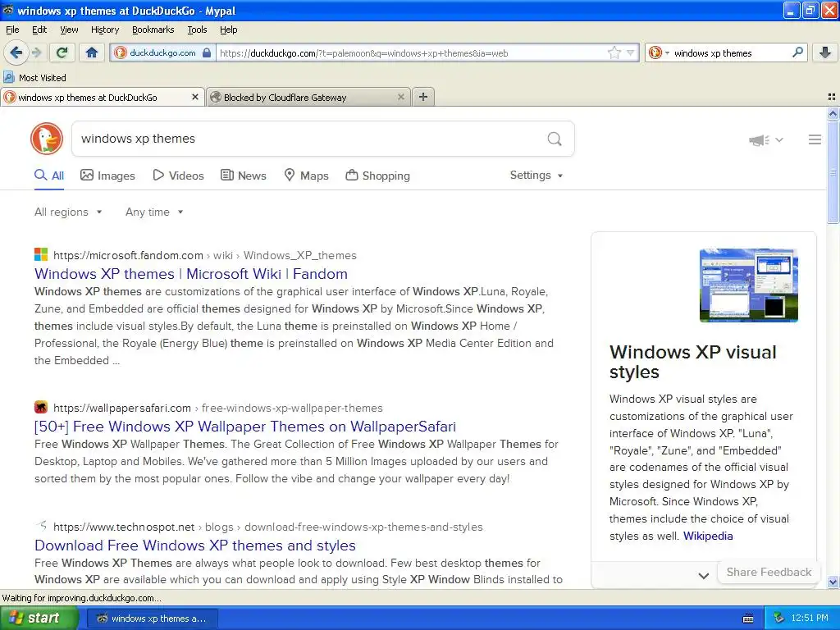The width and height of the screenshot is (840, 630).
Task: Select the News search category
Action: pyautogui.click(x=243, y=176)
